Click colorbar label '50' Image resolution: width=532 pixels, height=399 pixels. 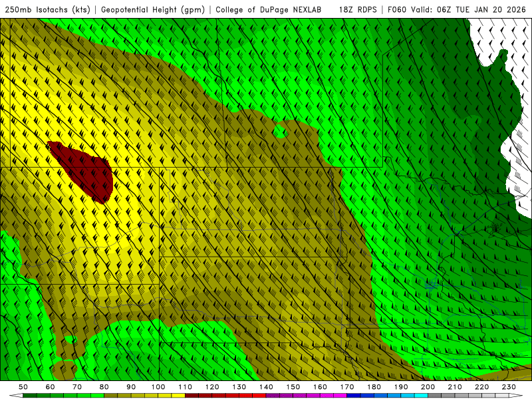point(23,387)
